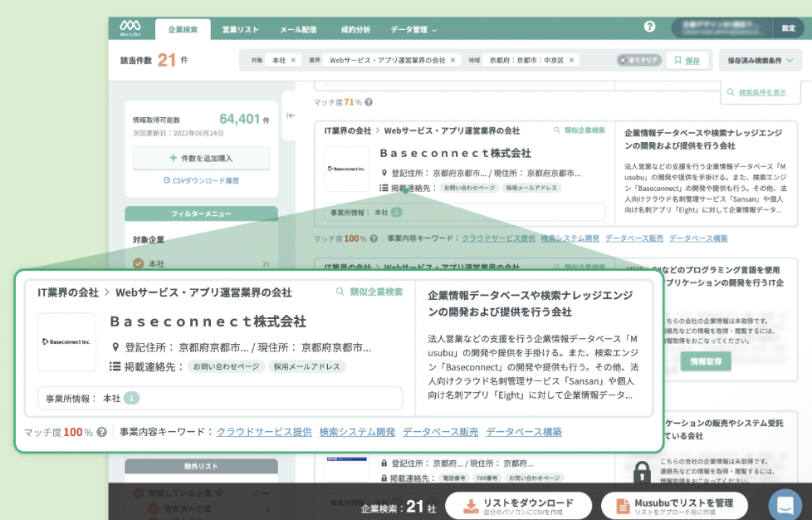
Task: Click the 件数を追加購入 button
Action: pyautogui.click(x=201, y=158)
